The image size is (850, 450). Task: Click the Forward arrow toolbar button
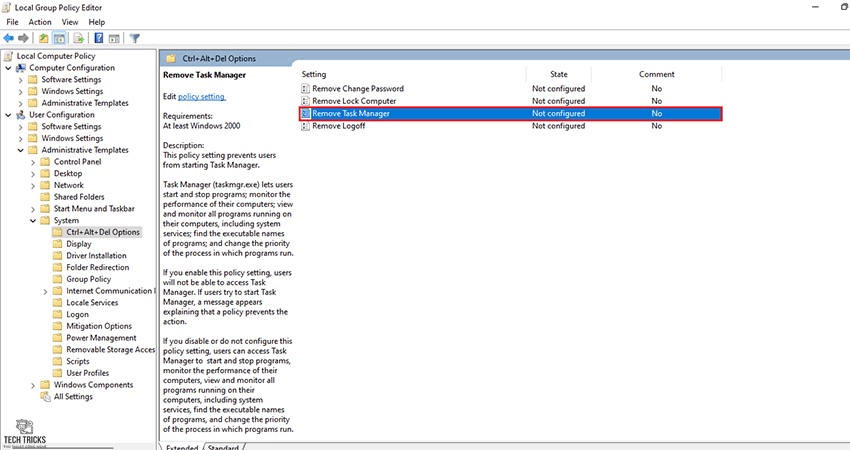tap(23, 38)
